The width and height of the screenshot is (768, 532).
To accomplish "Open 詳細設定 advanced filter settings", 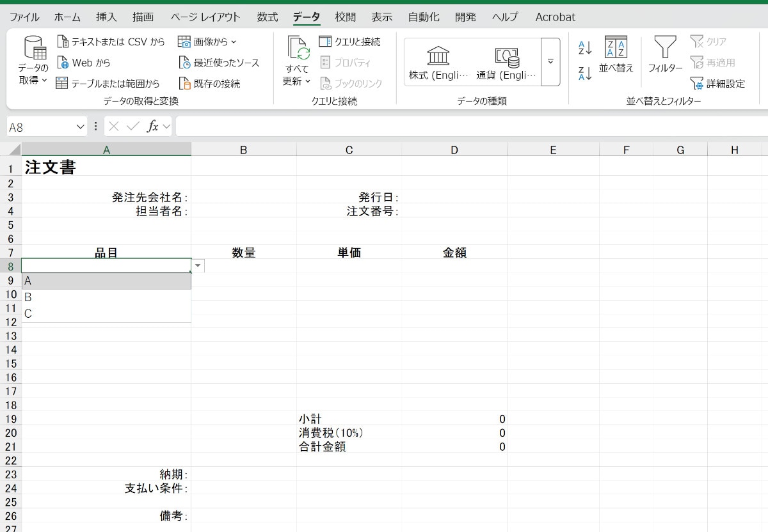I will [x=718, y=83].
